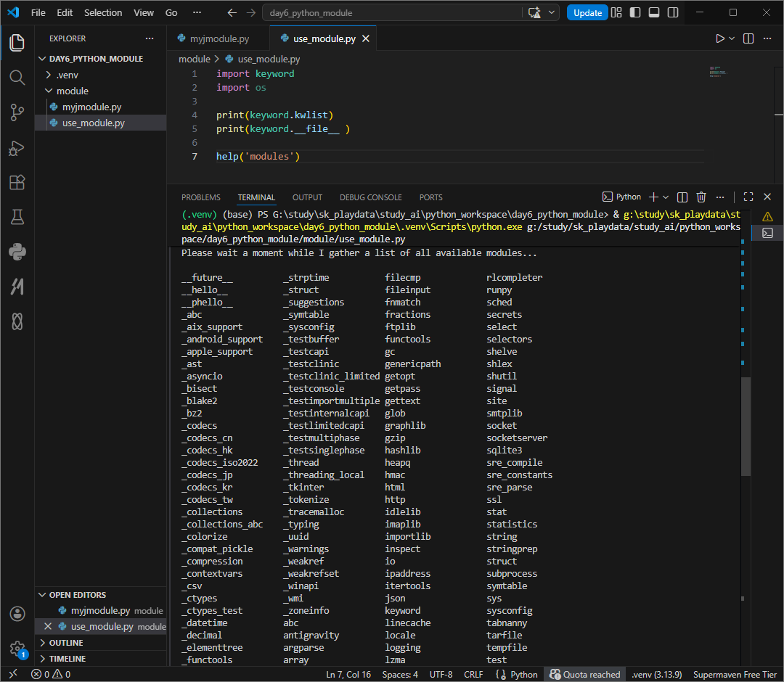Run the Python file with play icon
This screenshot has width=784, height=682.
[719, 38]
